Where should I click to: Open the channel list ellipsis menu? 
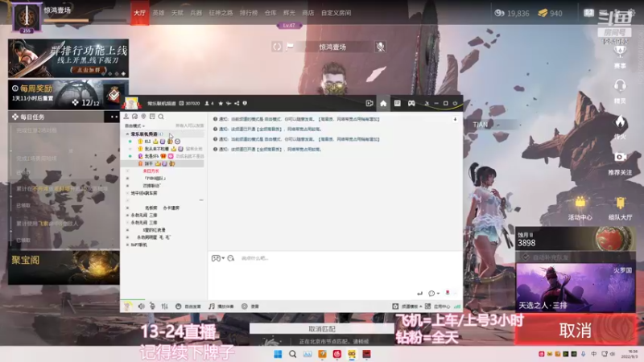(x=201, y=200)
